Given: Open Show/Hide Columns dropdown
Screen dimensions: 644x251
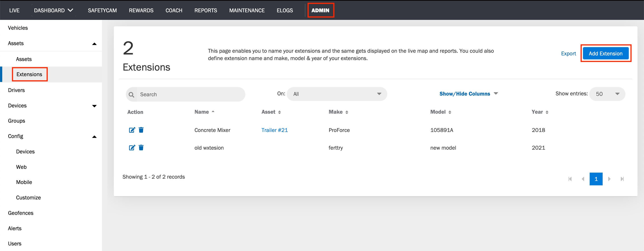Looking at the screenshot, I should (x=468, y=94).
